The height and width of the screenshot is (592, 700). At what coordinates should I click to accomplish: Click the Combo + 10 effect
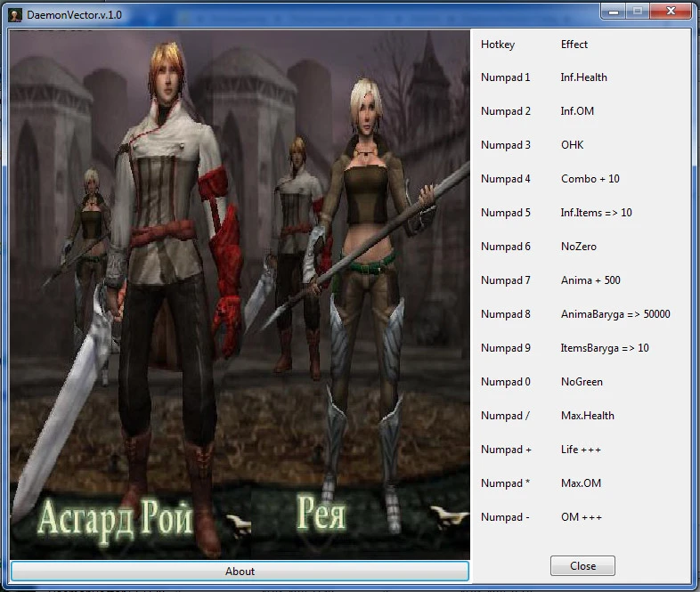(590, 179)
